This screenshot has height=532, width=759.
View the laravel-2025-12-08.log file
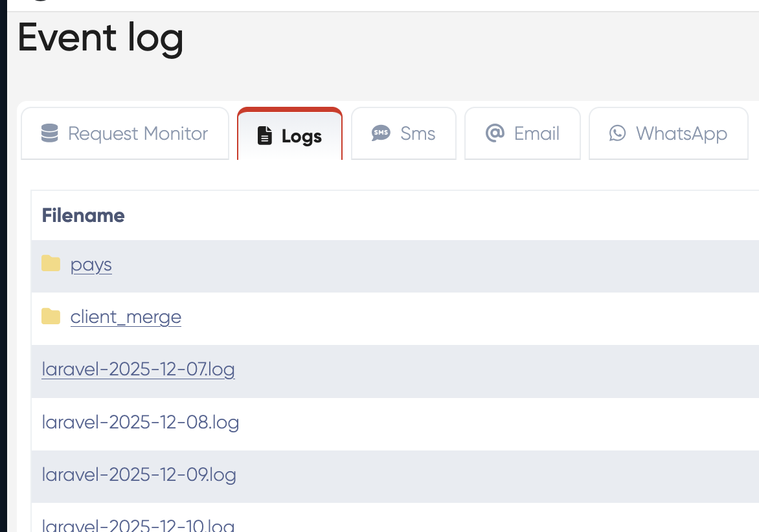point(141,423)
